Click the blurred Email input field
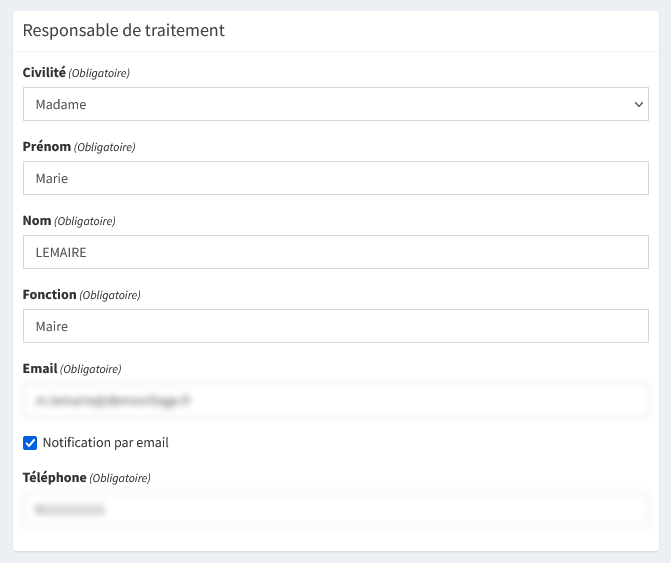This screenshot has height=563, width=671. point(335,400)
